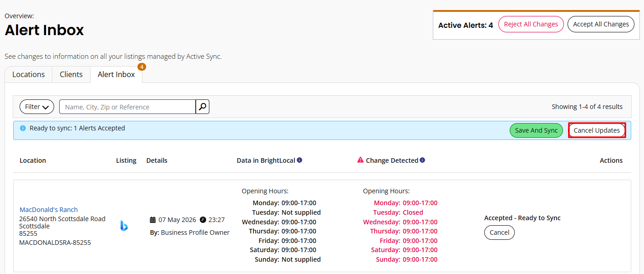This screenshot has width=644, height=274.
Task: Click the Bing listing icon
Action: tap(124, 226)
